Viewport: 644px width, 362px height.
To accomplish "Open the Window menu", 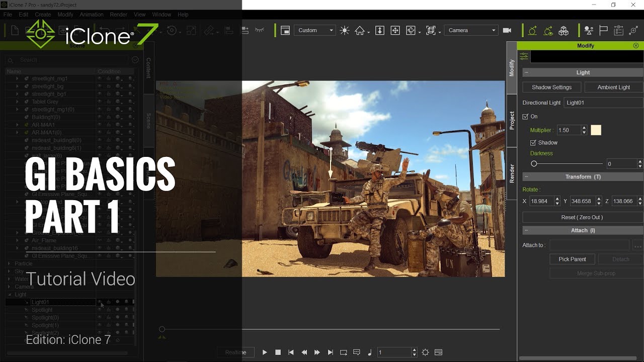I will (x=162, y=15).
